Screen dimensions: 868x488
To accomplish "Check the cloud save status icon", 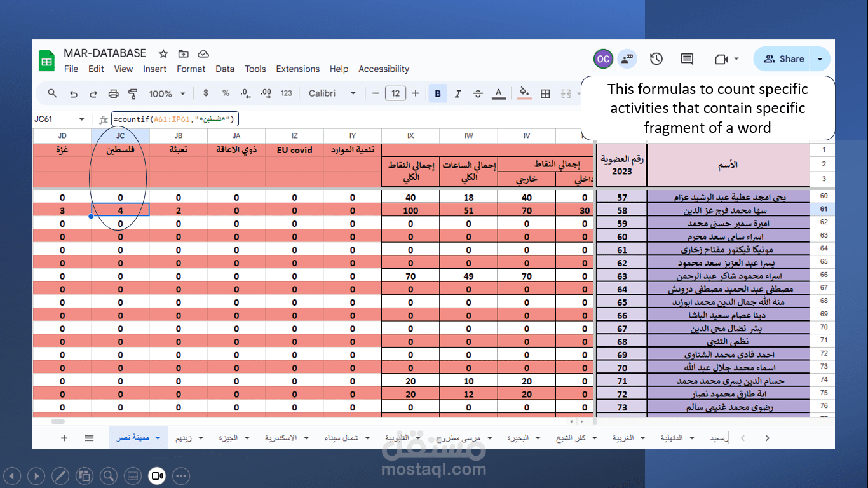I will coord(203,53).
